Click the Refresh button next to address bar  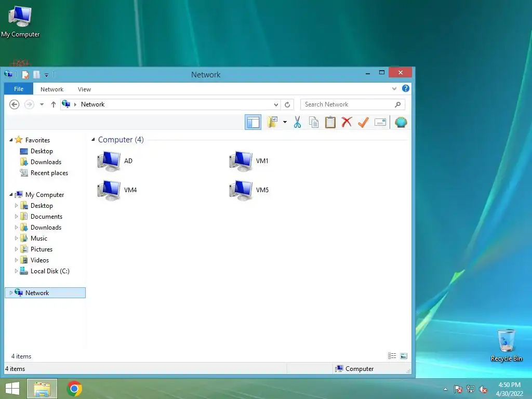pos(287,104)
